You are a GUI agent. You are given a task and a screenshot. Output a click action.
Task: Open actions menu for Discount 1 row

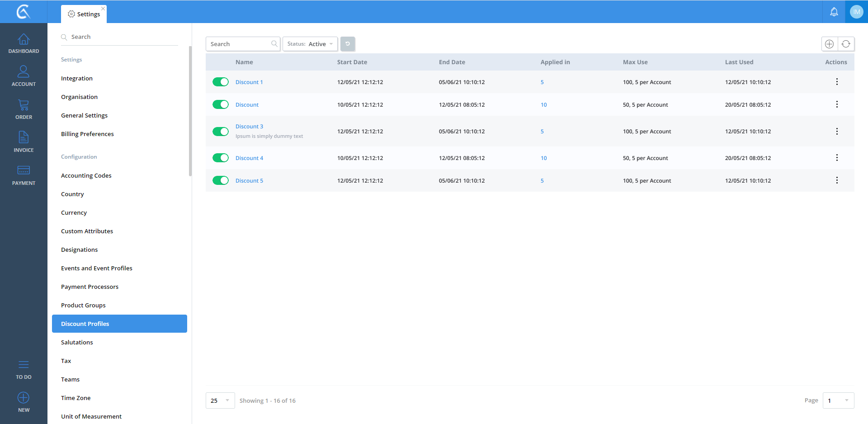point(837,82)
